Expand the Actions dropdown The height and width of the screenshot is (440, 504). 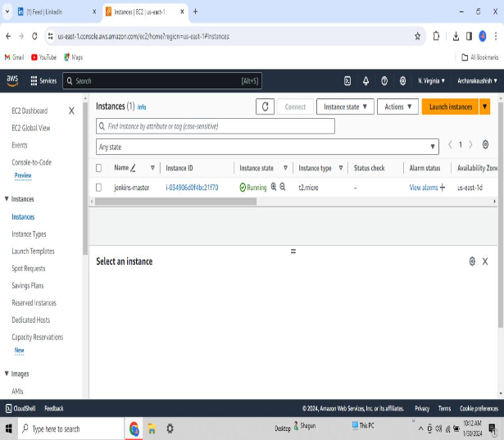[x=398, y=107]
